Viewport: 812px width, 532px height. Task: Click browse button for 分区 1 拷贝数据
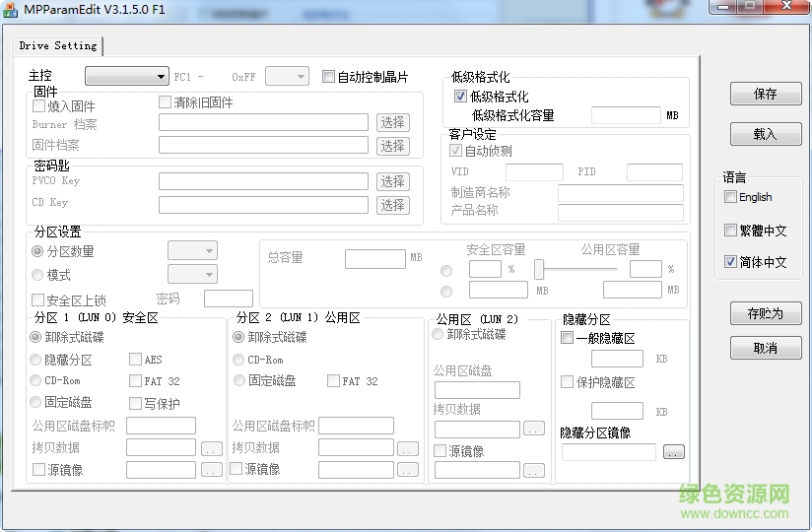point(211,448)
